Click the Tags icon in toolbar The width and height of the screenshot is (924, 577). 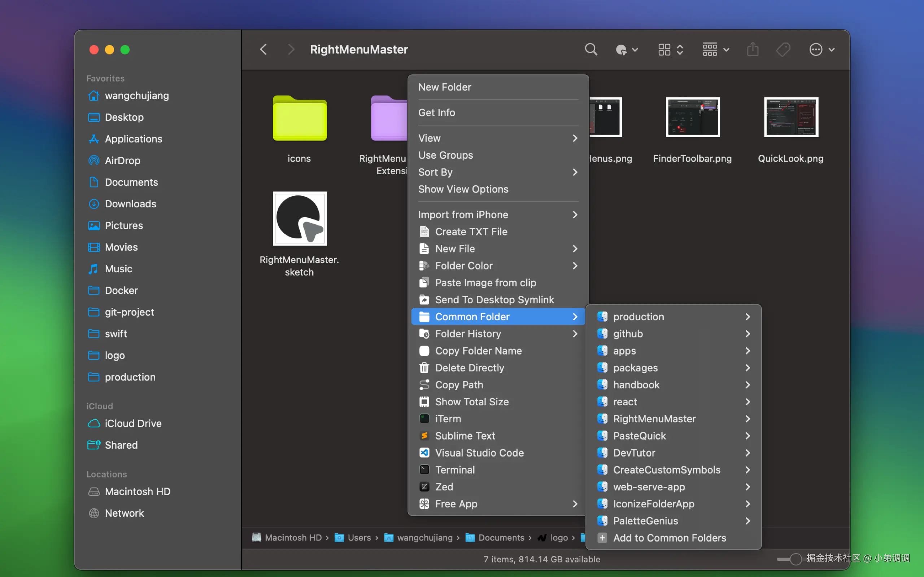783,49
